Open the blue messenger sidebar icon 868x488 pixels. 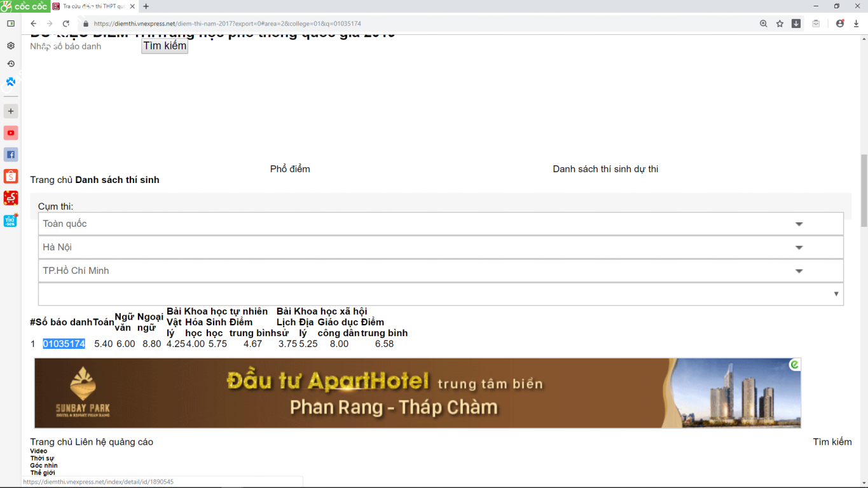click(11, 82)
